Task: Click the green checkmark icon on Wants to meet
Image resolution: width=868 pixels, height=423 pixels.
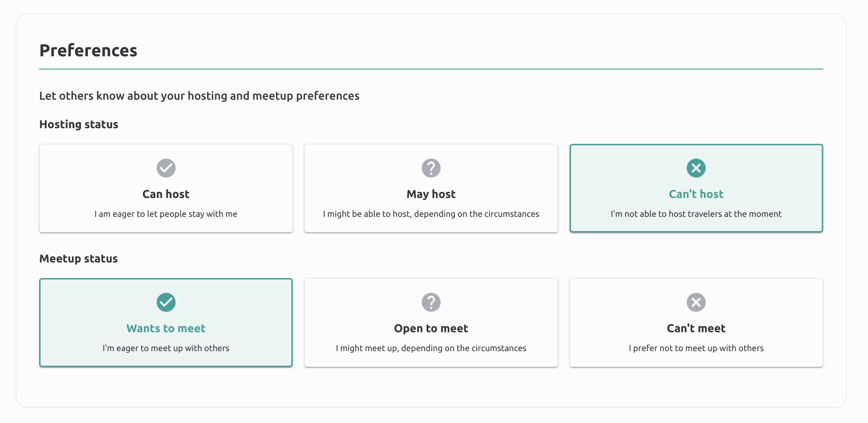Action: point(166,302)
